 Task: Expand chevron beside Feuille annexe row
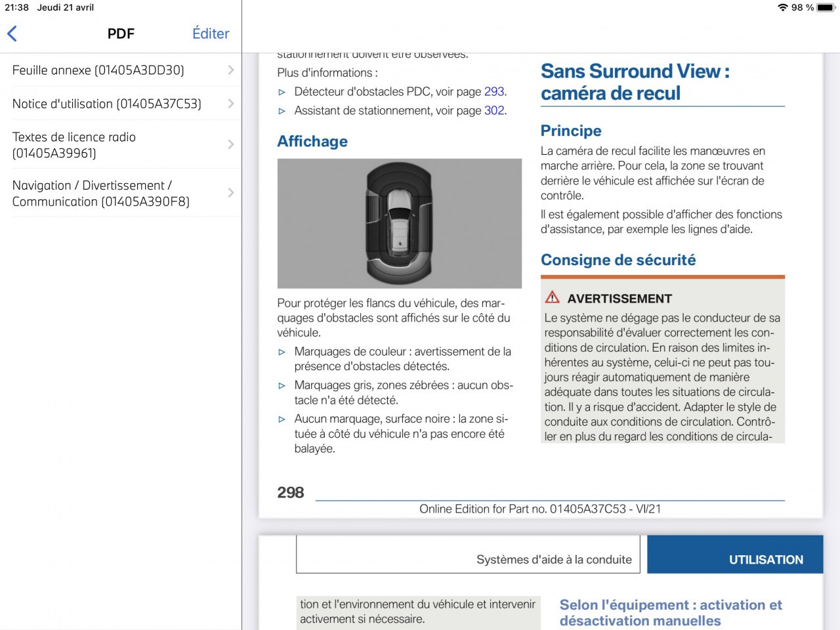(x=230, y=70)
